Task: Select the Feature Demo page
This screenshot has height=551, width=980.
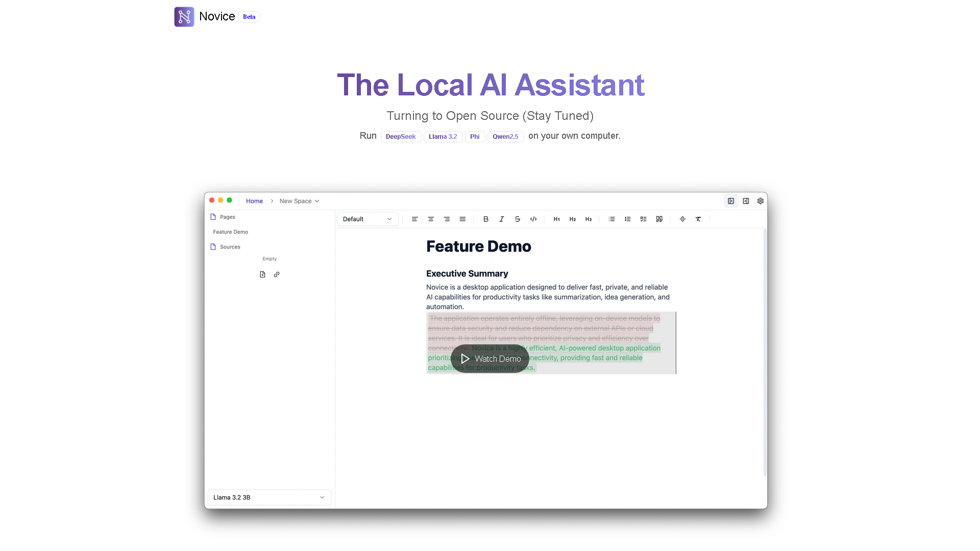Action: pos(230,232)
